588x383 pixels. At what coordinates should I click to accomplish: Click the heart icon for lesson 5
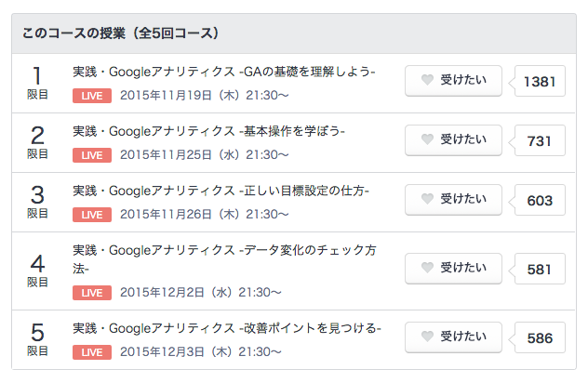[x=427, y=337]
